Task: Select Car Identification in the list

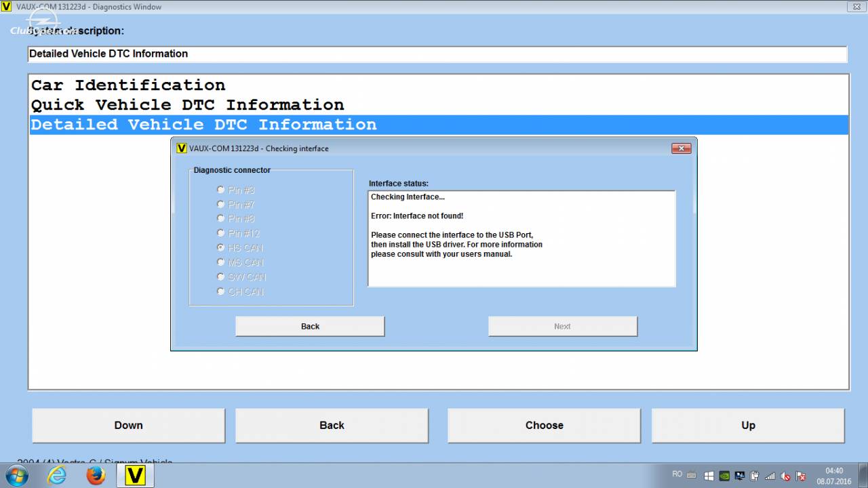Action: pos(439,85)
